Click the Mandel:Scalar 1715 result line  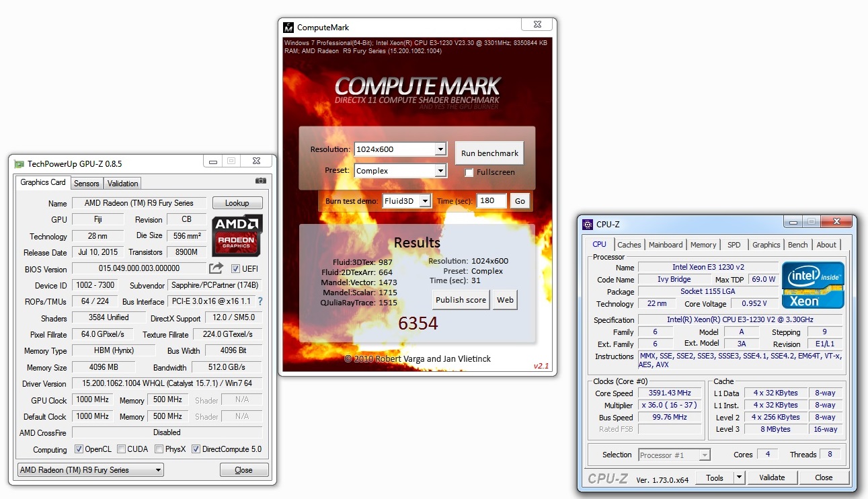pyautogui.click(x=358, y=293)
